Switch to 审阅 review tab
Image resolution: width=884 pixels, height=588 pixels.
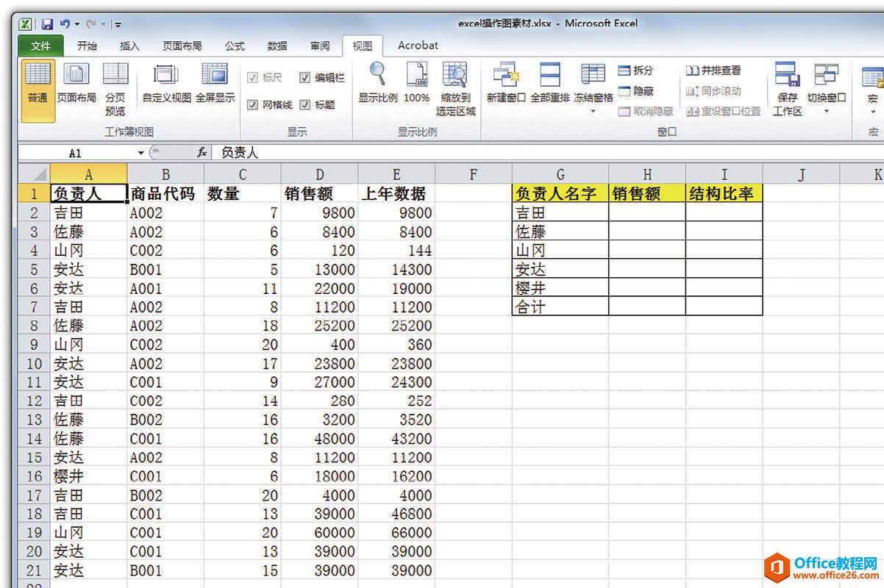click(320, 46)
